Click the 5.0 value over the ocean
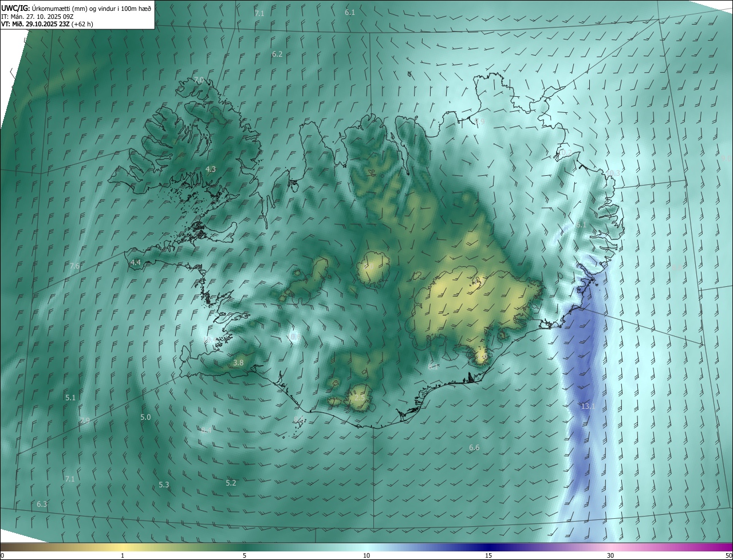Viewport: 733px width, 560px height. point(145,417)
